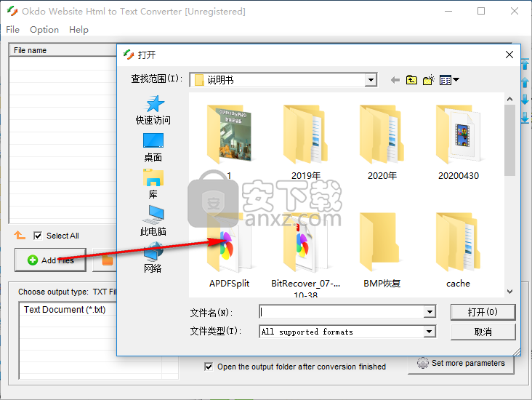Select 库 in the places bar
This screenshot has height=400, width=532.
coord(153,184)
